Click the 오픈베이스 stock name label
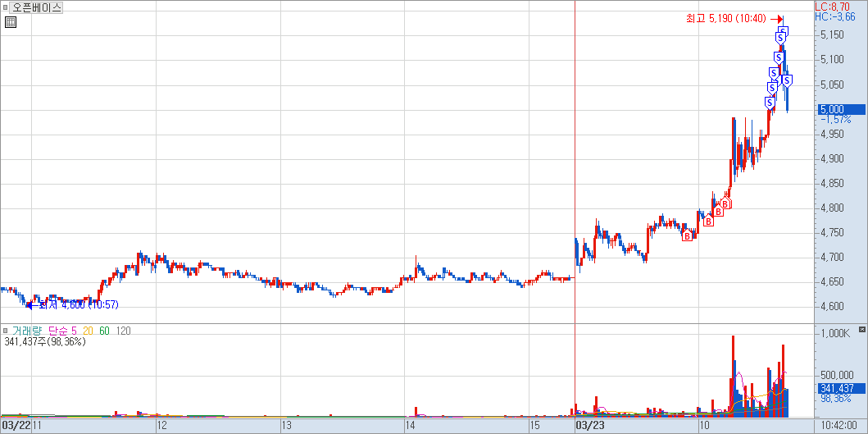This screenshot has height=434, width=868. click(x=37, y=7)
